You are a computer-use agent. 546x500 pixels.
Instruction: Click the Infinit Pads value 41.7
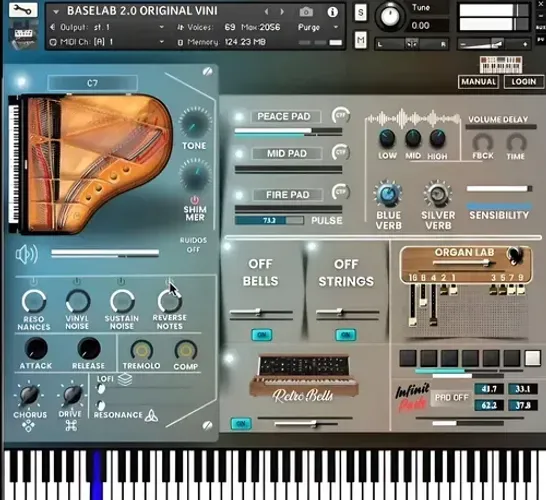pos(489,389)
